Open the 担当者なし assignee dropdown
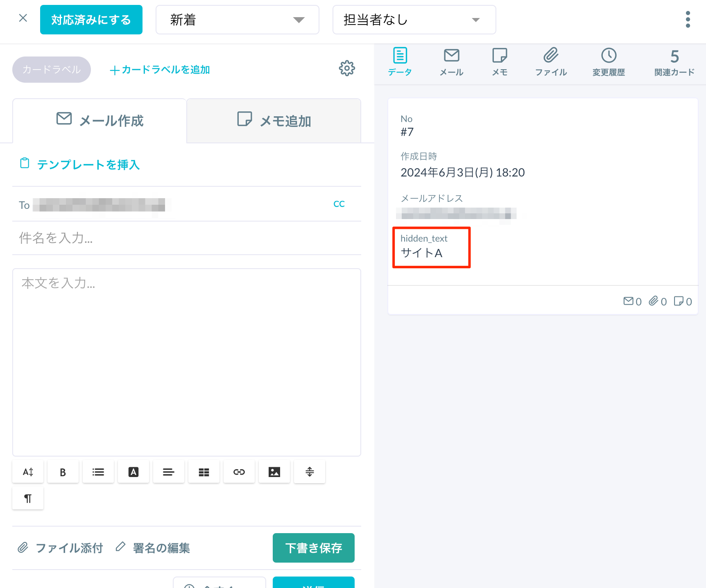The width and height of the screenshot is (706, 588). [414, 20]
